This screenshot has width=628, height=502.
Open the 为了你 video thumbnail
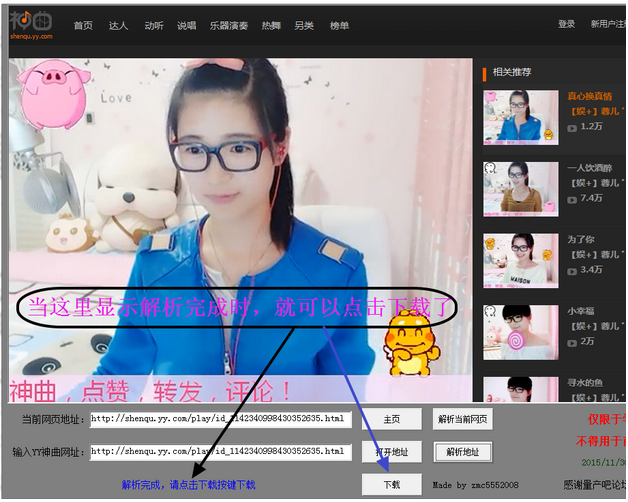point(521,261)
